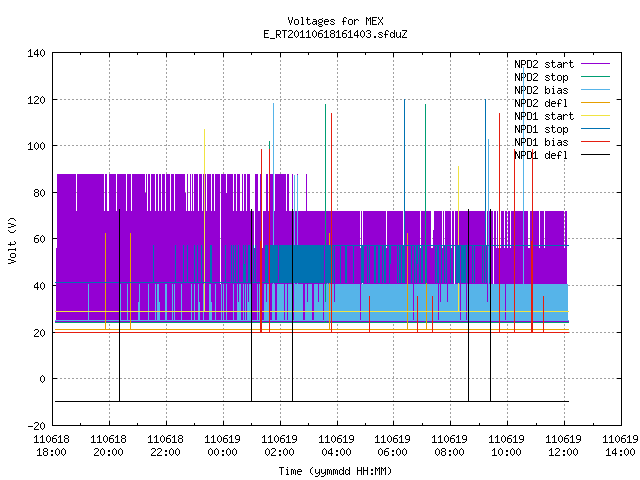Click the -20 value on the voltage axis
This screenshot has height=480, width=640.
[x=36, y=426]
